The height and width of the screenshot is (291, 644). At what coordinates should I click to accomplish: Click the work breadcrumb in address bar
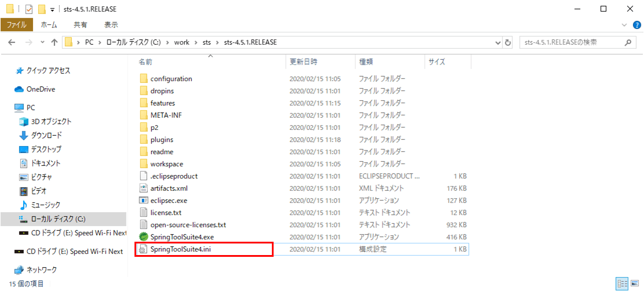point(181,42)
